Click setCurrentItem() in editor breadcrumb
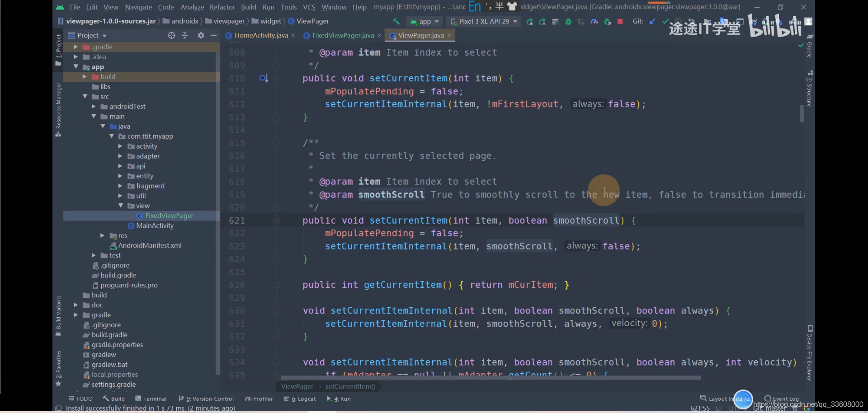 click(350, 387)
